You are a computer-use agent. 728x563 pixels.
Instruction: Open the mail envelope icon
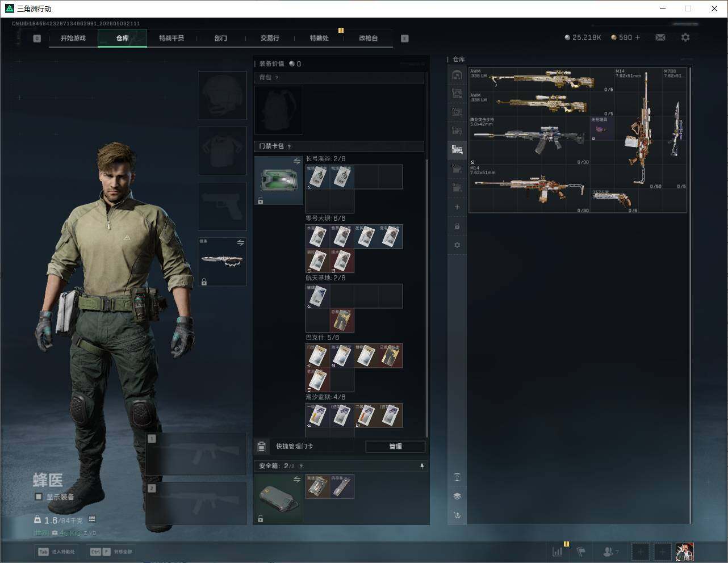pyautogui.click(x=660, y=37)
